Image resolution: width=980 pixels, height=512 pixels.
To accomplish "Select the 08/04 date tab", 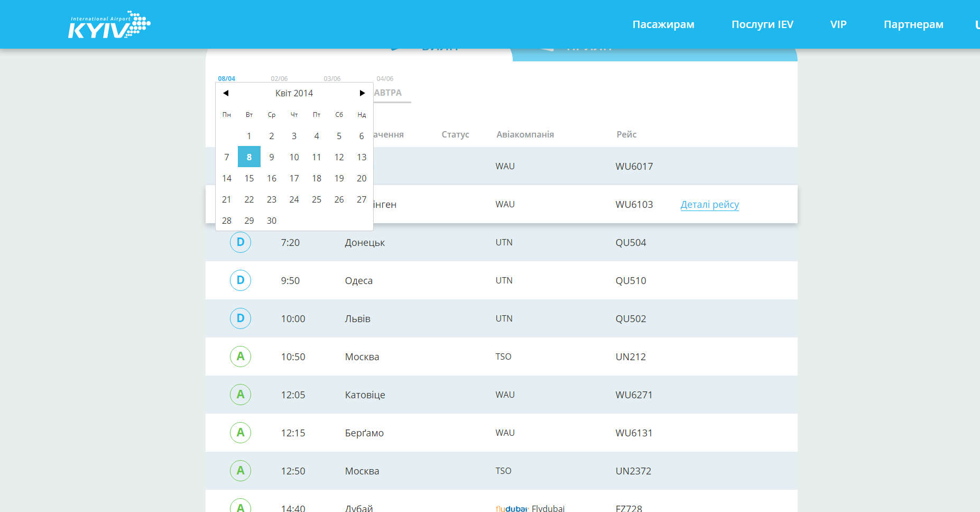I will [x=226, y=78].
